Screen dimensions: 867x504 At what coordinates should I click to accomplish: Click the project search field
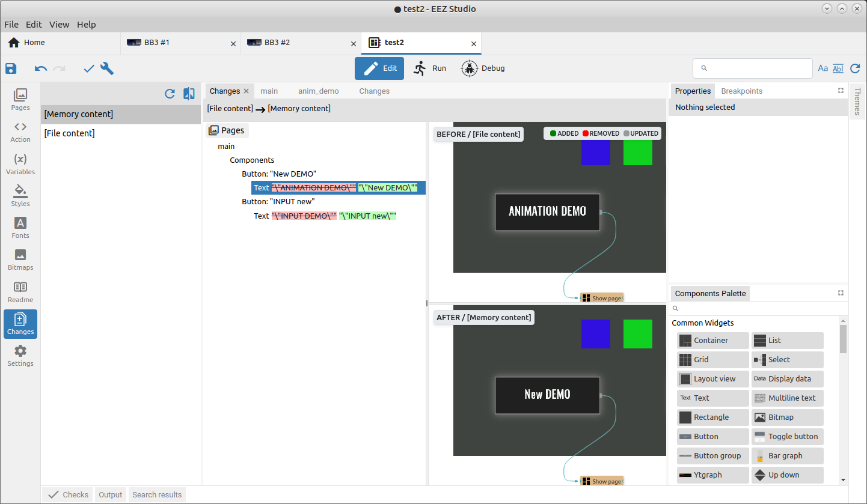(753, 68)
